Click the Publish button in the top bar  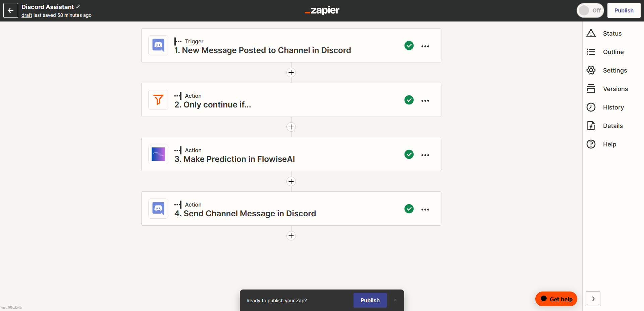tap(624, 10)
